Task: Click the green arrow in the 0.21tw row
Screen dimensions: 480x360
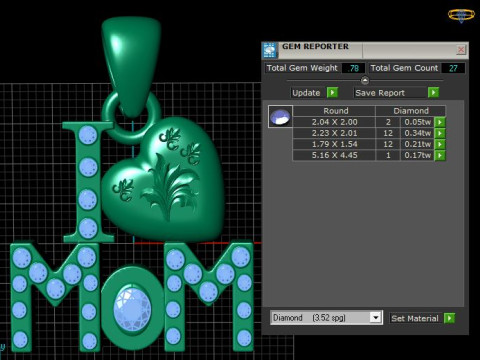Action: click(x=440, y=144)
